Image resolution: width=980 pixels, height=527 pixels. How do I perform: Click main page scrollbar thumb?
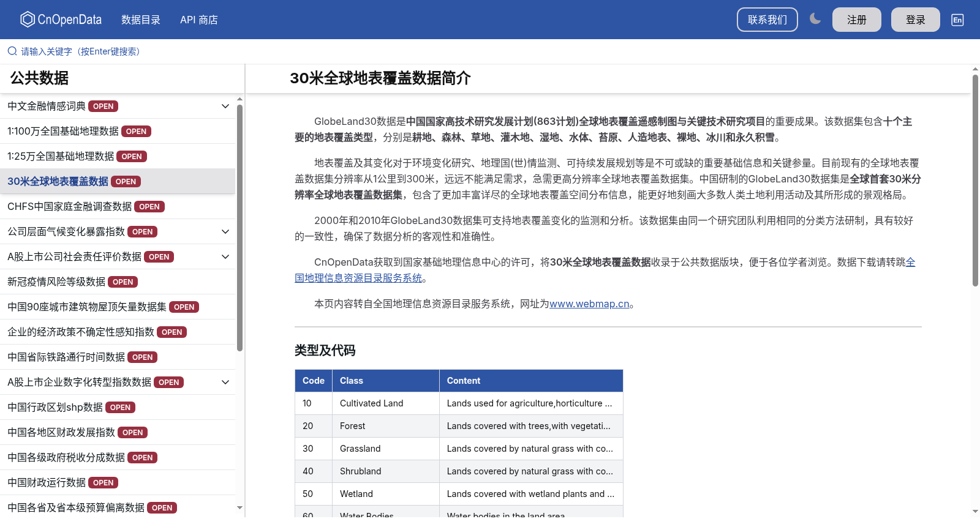(x=975, y=181)
